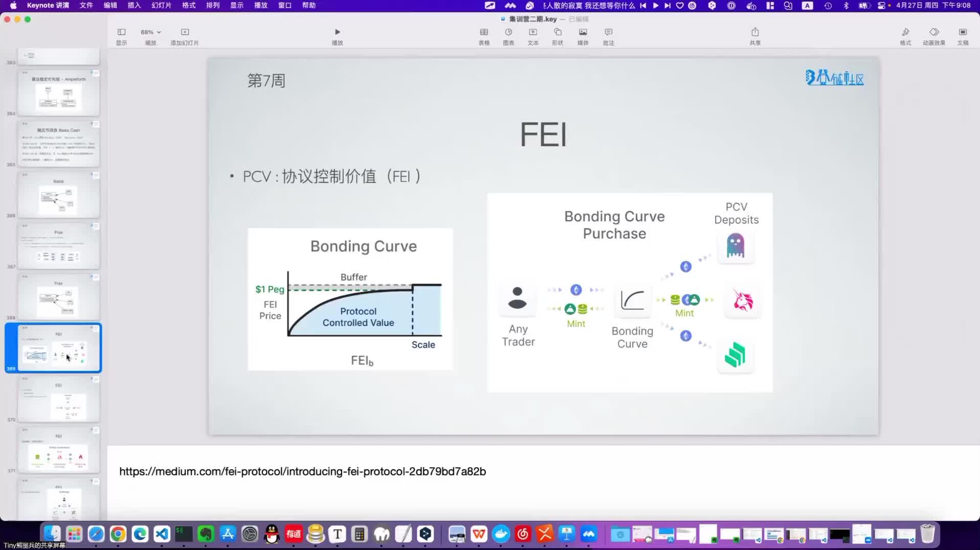
Task: Open the 窗口 menu
Action: 285,5
